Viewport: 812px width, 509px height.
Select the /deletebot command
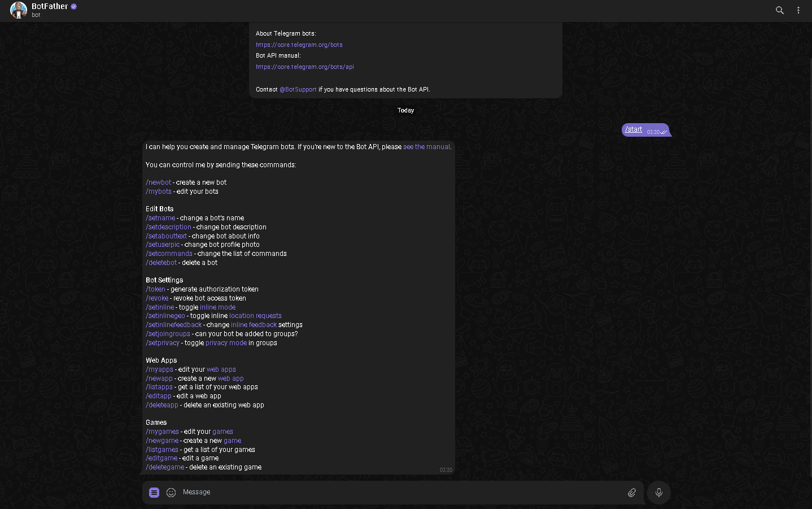pos(161,263)
